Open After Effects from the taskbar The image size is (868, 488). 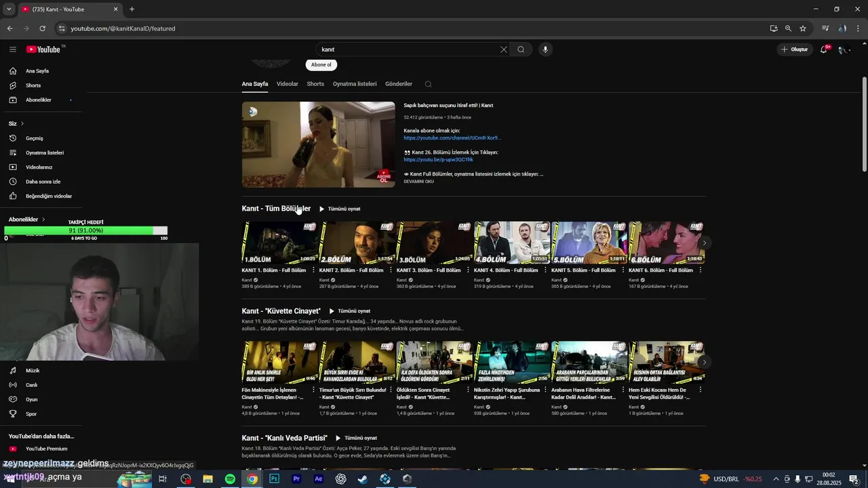(x=319, y=479)
